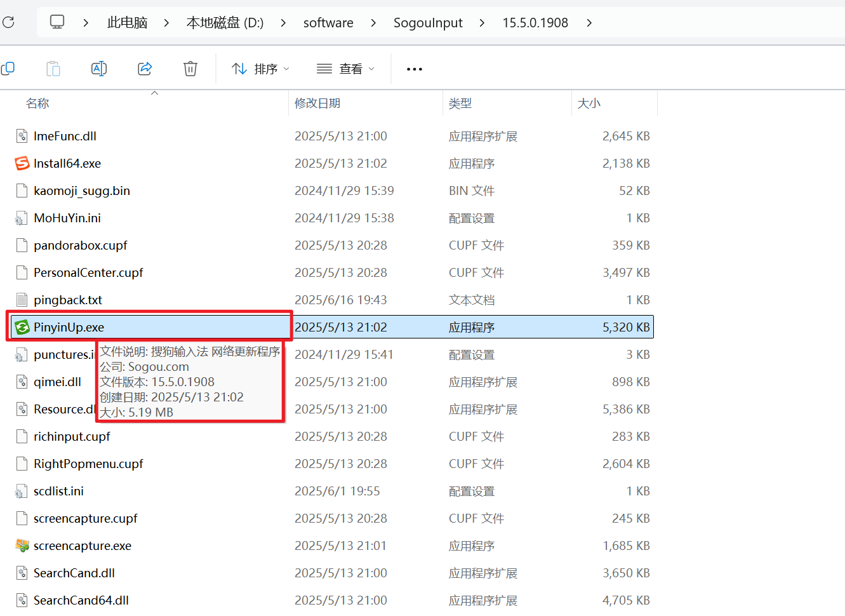Expand the chevron after 此电脑
The height and width of the screenshot is (616, 845).
click(166, 23)
